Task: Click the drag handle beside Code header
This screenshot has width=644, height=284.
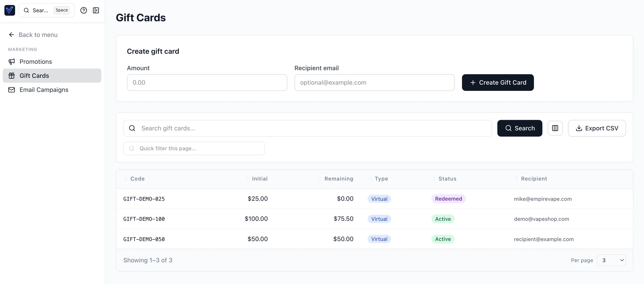Action: [x=126, y=179]
